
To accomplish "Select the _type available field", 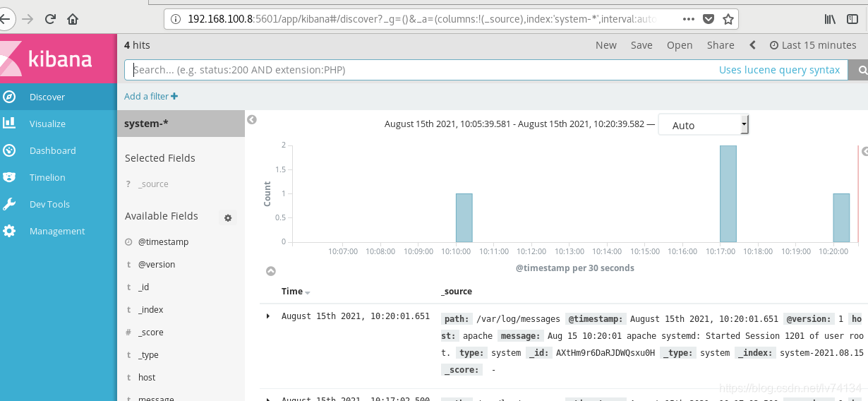I will click(148, 355).
